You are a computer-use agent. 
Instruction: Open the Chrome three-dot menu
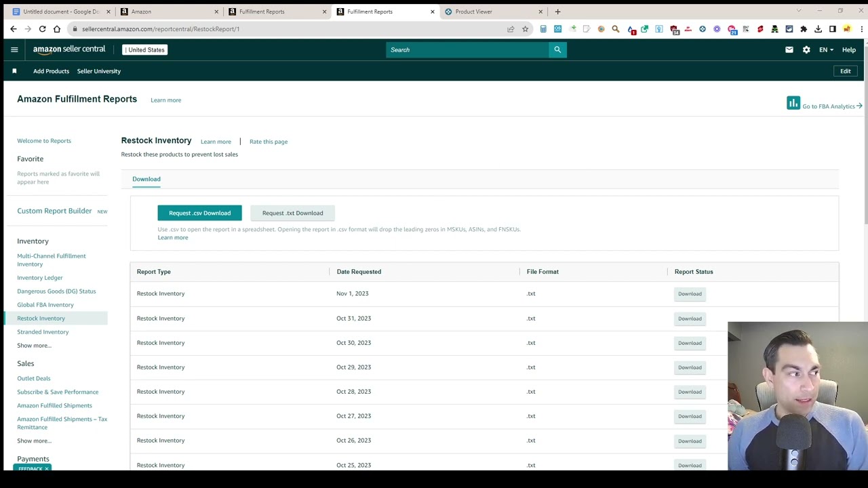pos(861,29)
